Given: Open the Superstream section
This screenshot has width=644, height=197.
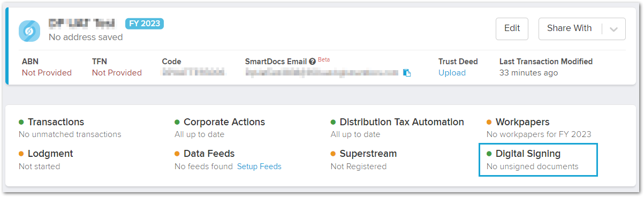Looking at the screenshot, I should coord(368,154).
